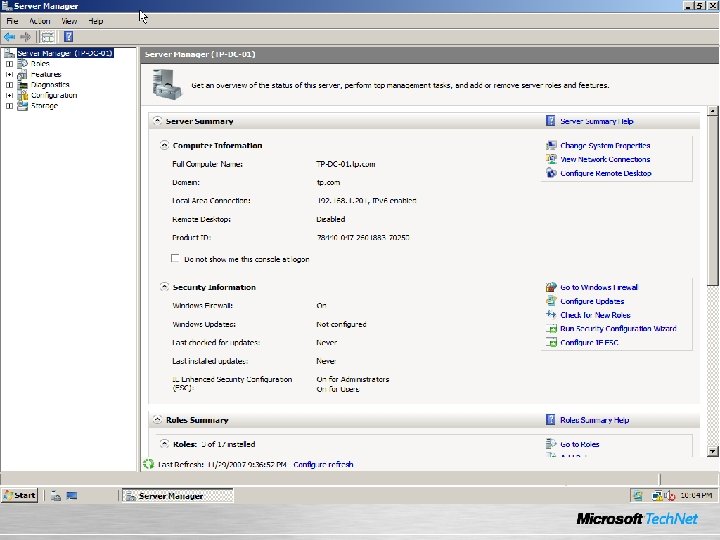Click the security alert tray icon
Viewport: 720px width, 540px height.
(670, 496)
